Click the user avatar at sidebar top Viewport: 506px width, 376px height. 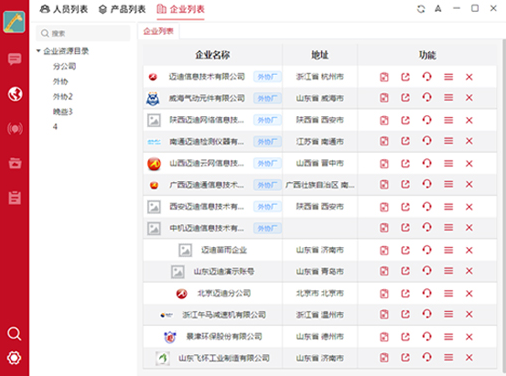[14, 22]
